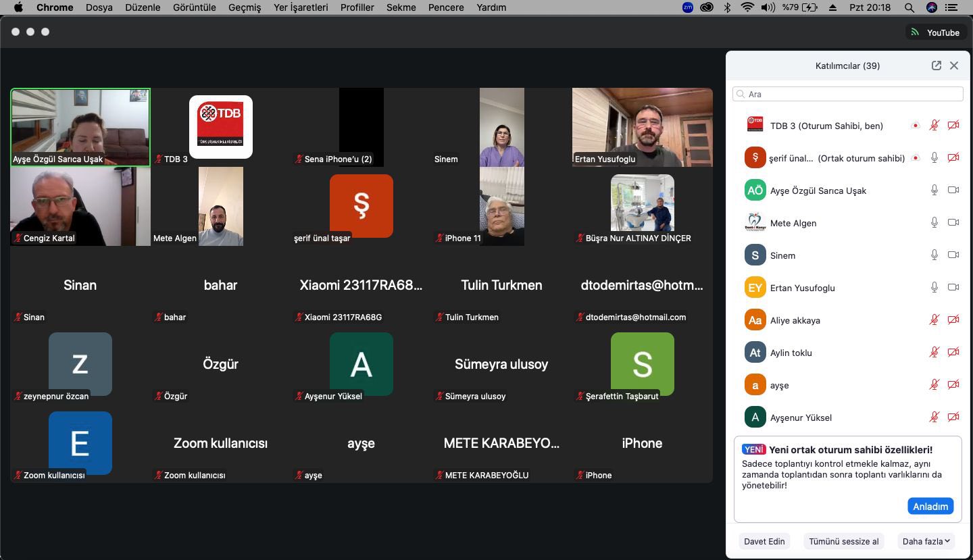Open the Profiller menu in menu bar
This screenshot has height=560, width=973.
(357, 7)
